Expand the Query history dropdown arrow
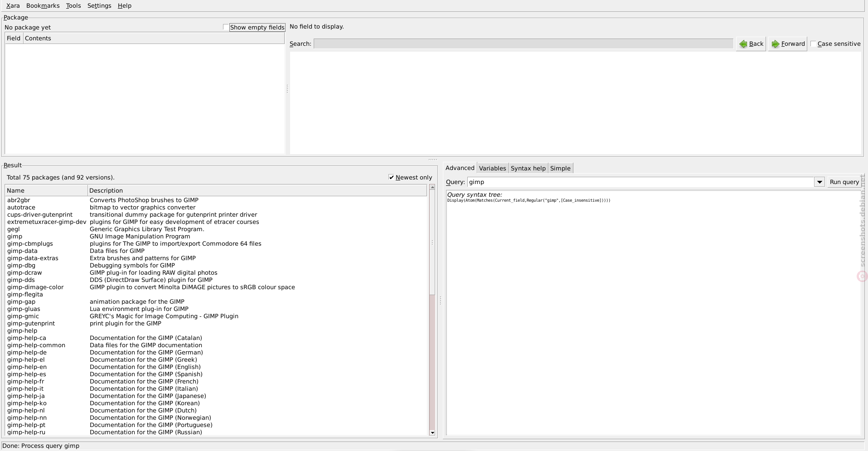This screenshot has height=451, width=868. [819, 182]
